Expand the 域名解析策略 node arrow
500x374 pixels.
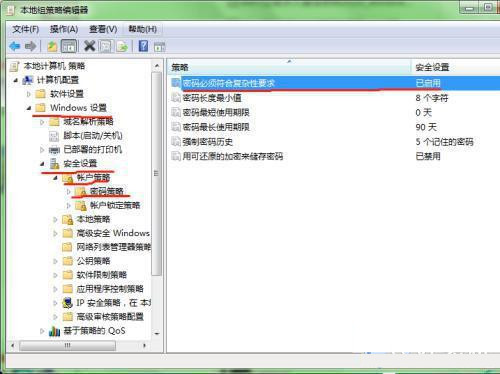coord(42,122)
